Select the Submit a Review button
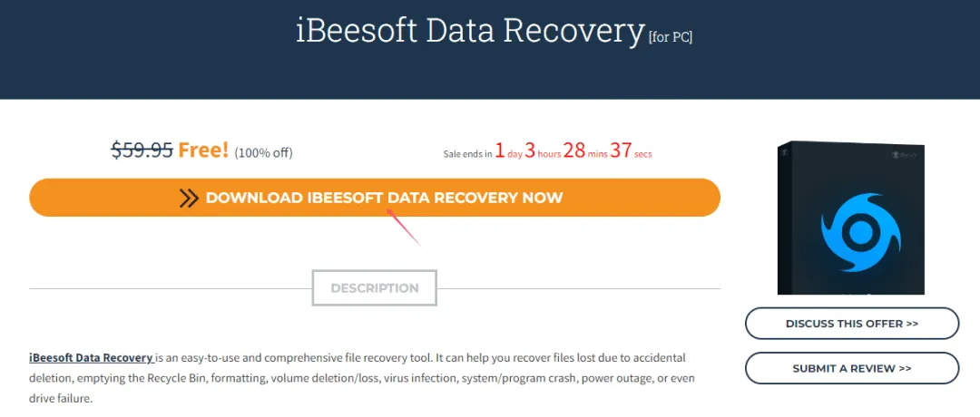The width and height of the screenshot is (980, 417). (x=852, y=368)
